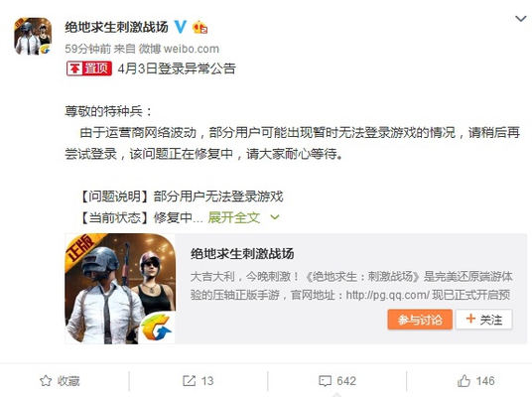Click the card description text
The image size is (532, 397).
tap(351, 286)
